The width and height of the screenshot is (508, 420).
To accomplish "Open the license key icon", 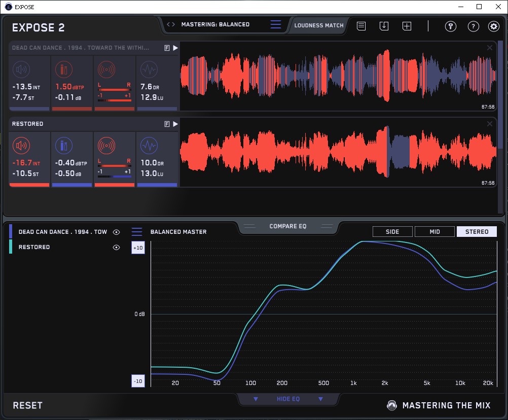I will [450, 26].
